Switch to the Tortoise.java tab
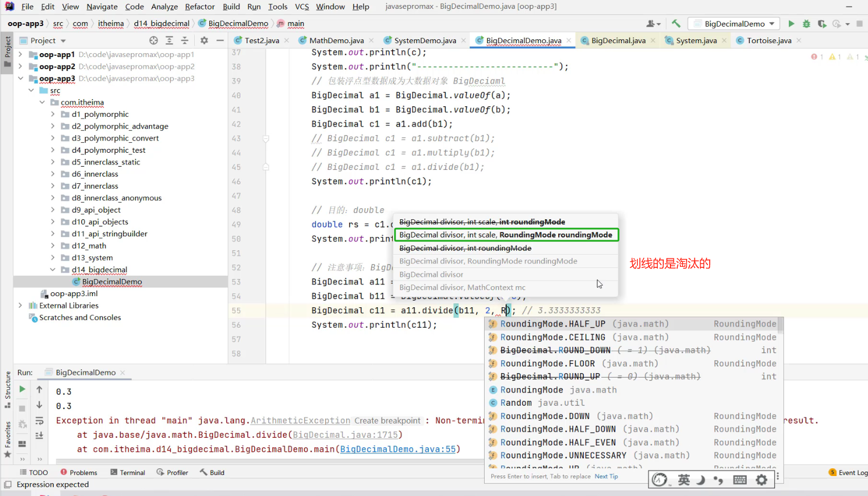The width and height of the screenshot is (868, 496). [x=769, y=40]
